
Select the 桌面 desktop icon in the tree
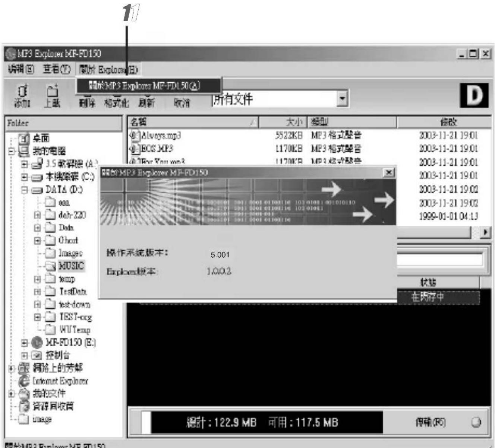tap(24, 139)
